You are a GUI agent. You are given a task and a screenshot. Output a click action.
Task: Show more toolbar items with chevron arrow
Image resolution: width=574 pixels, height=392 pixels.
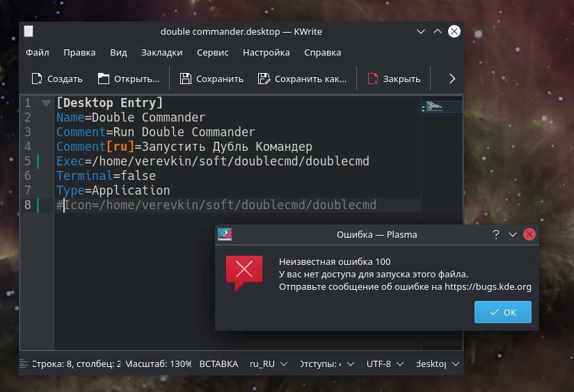coord(452,79)
